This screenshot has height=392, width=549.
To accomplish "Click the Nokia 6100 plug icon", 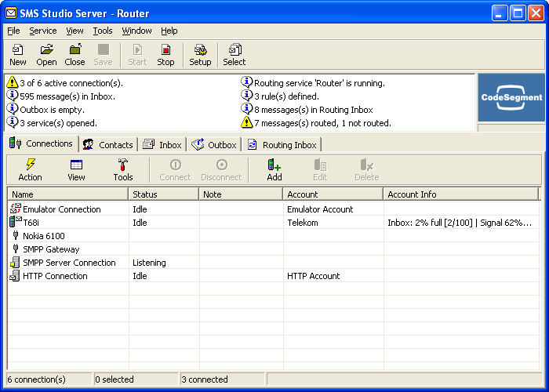I will (16, 235).
